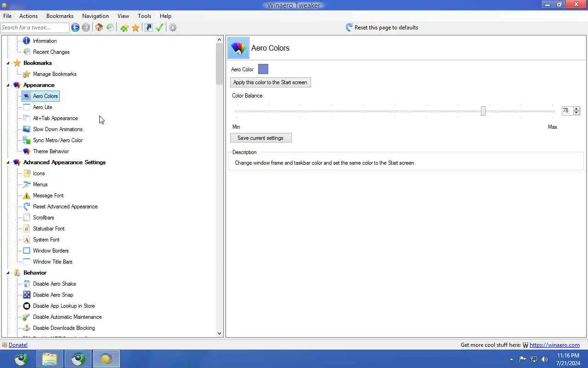Select Window Borders in tree

pos(51,251)
